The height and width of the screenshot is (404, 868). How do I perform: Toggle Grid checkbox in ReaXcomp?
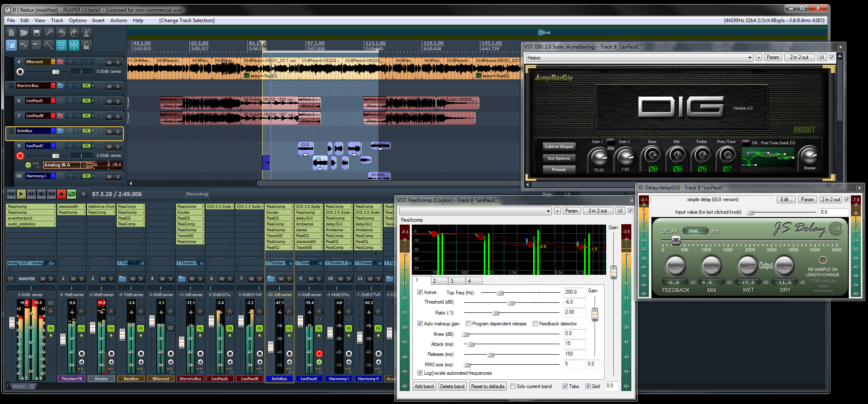click(x=588, y=386)
